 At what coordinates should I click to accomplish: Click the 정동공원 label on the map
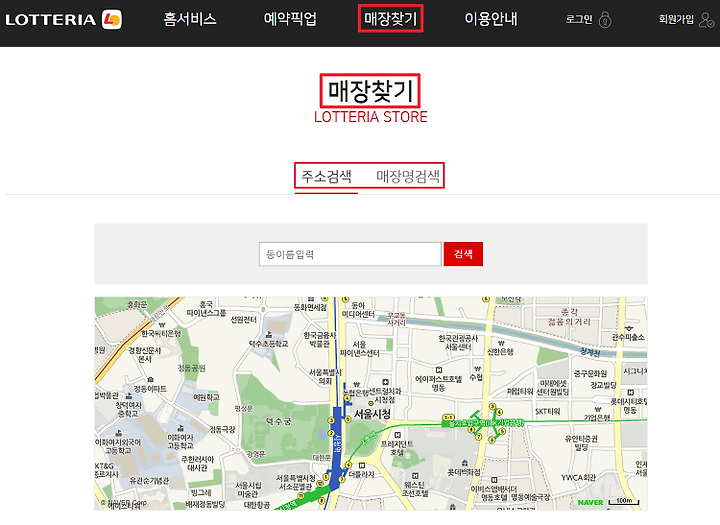click(x=192, y=368)
